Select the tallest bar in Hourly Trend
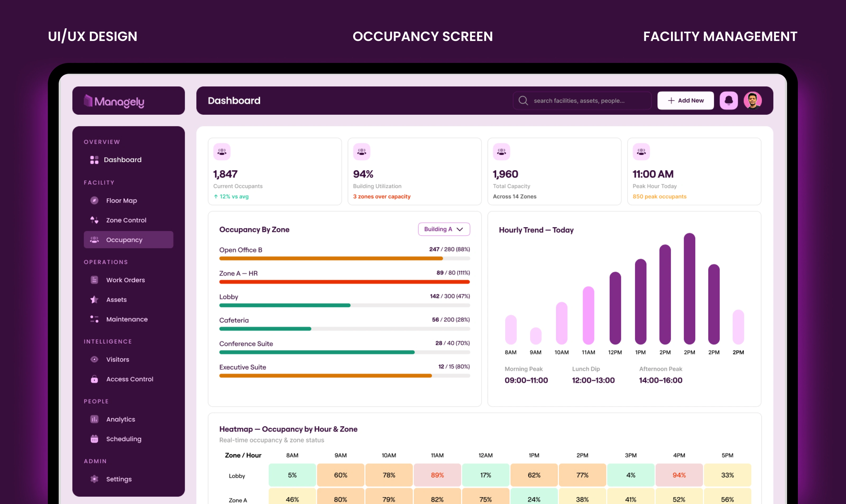The image size is (846, 504). (689, 289)
